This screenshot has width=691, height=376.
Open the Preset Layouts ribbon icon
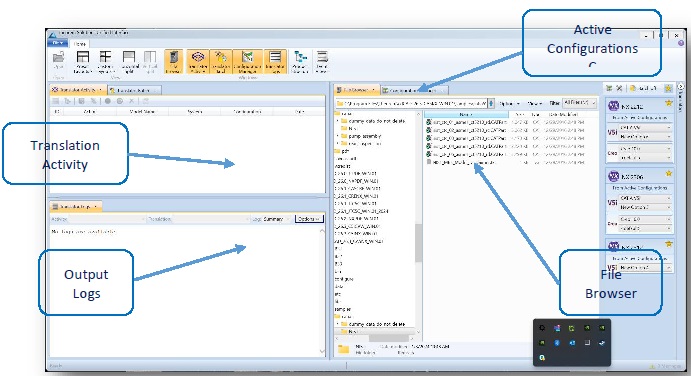tap(82, 62)
